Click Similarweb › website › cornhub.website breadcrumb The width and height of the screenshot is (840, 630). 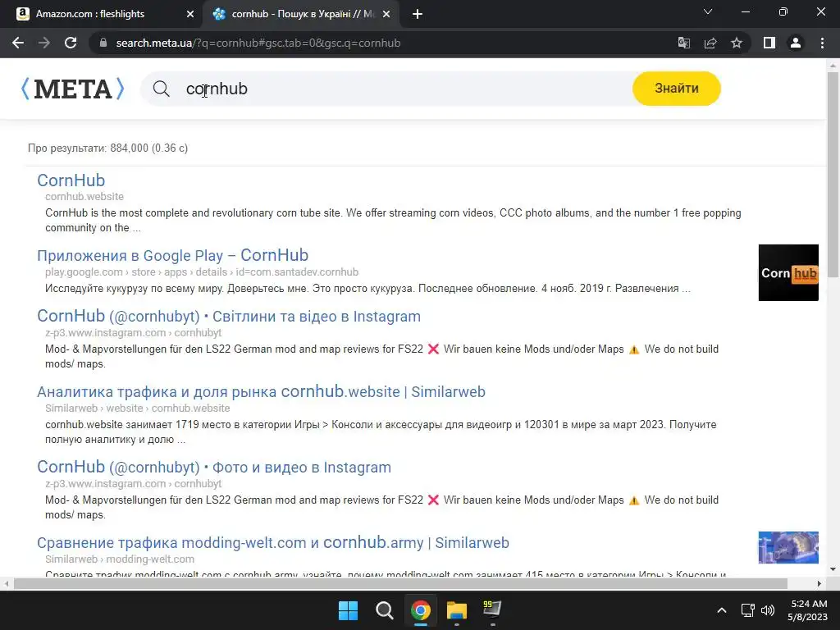[x=137, y=409]
